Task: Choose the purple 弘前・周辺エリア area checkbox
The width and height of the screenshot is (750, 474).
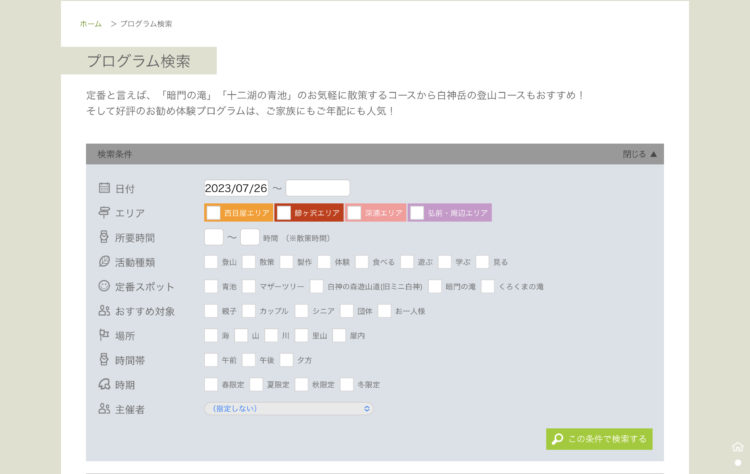Action: (x=417, y=213)
